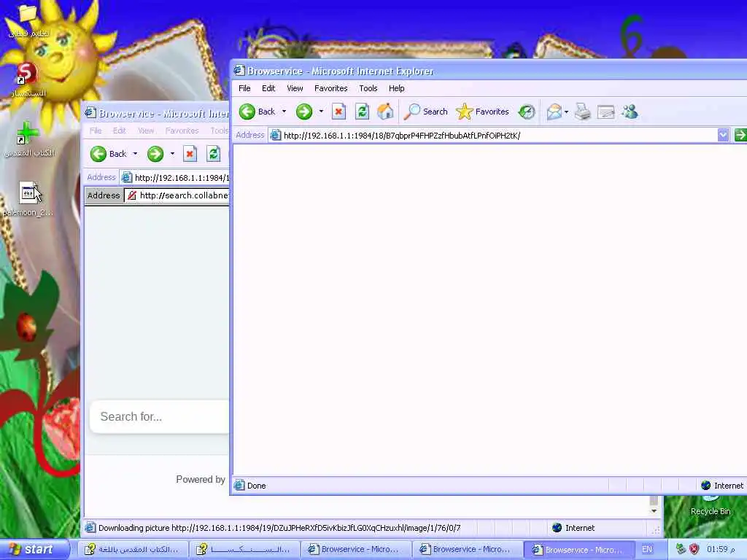Click the Search for... box in background window
747x560 pixels.
[x=160, y=416]
